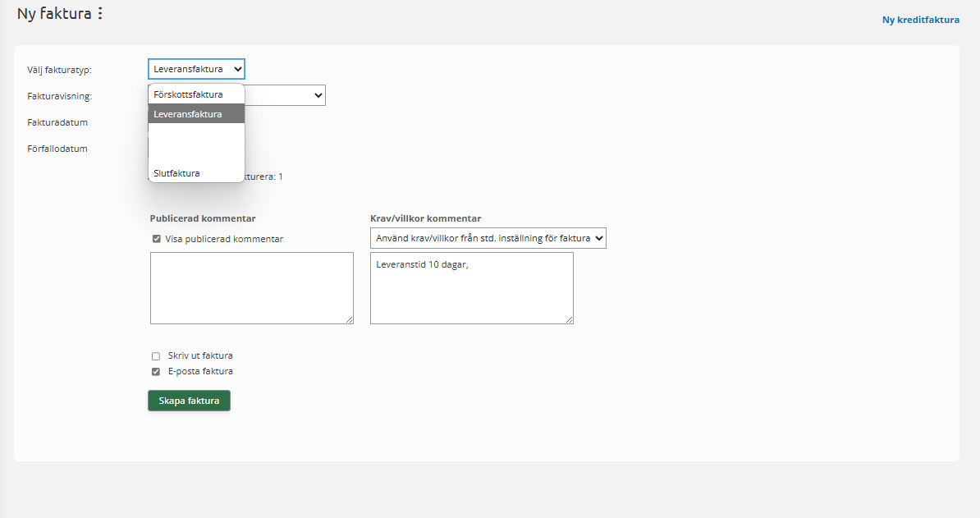Grab the resize handle of Publicerad kommentar box
This screenshot has height=518, width=980.
pyautogui.click(x=349, y=319)
